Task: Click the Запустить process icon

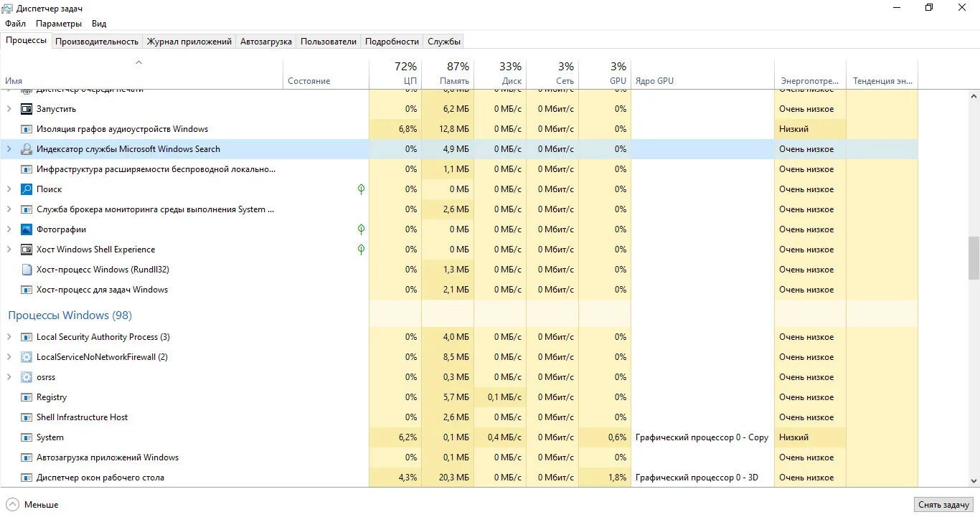Action: (x=27, y=109)
